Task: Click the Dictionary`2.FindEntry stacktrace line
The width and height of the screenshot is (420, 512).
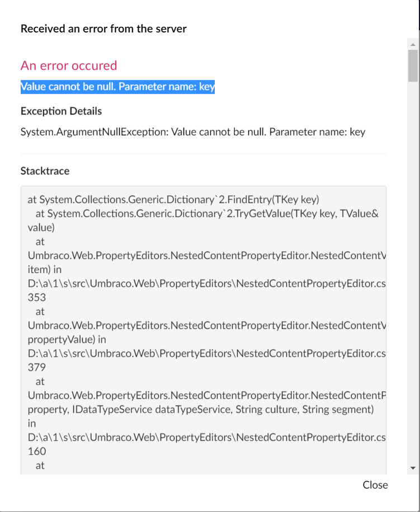Action: pos(173,200)
